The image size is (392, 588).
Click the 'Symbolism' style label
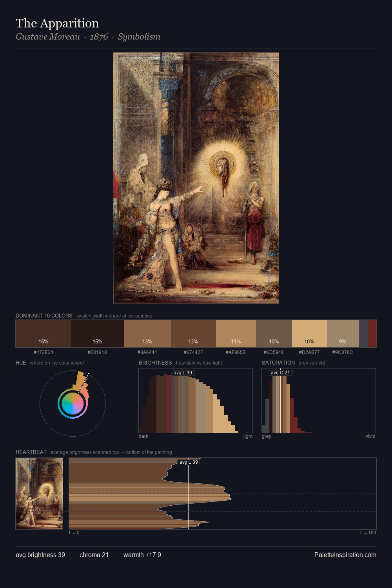[139, 36]
